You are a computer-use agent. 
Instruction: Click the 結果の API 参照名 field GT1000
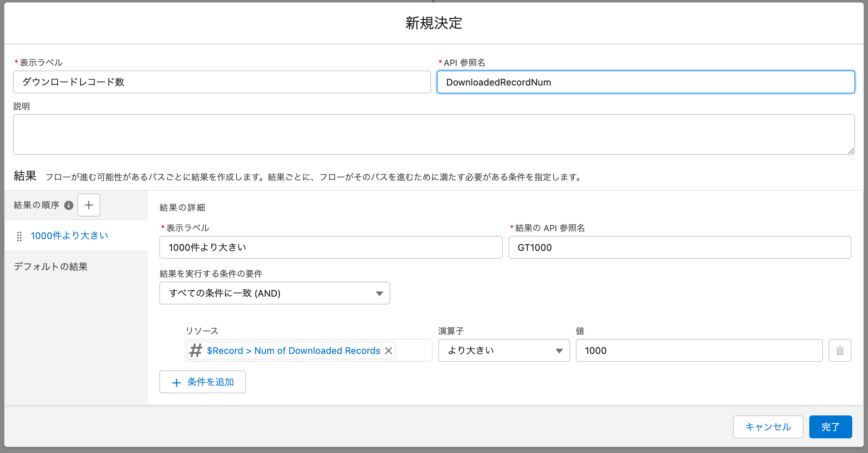[x=679, y=248]
